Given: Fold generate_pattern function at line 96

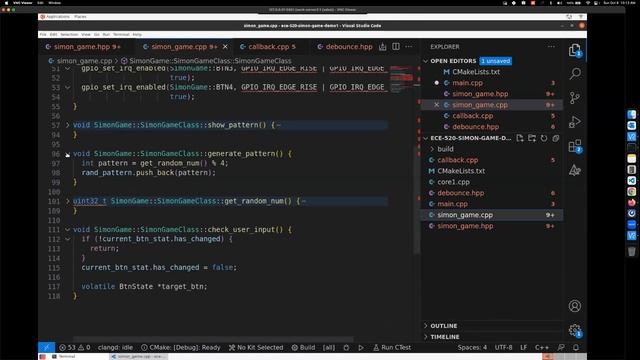Looking at the screenshot, I should point(68,154).
